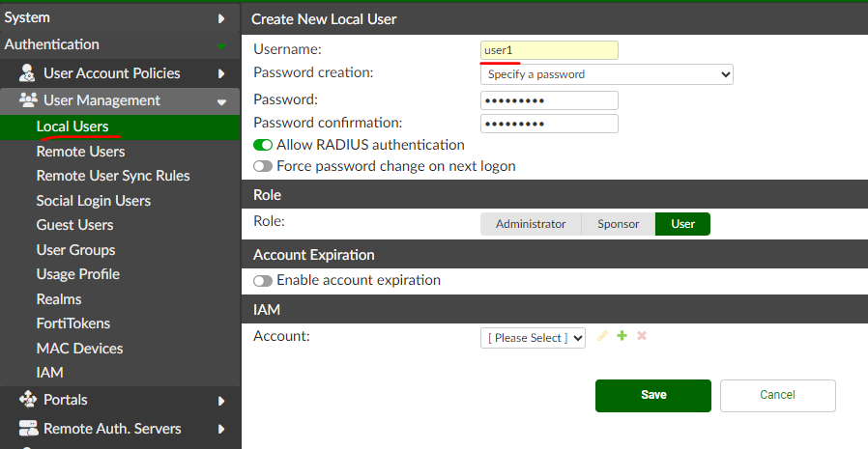Open the FortiTokens menu item
This screenshot has width=868, height=449.
(x=73, y=323)
